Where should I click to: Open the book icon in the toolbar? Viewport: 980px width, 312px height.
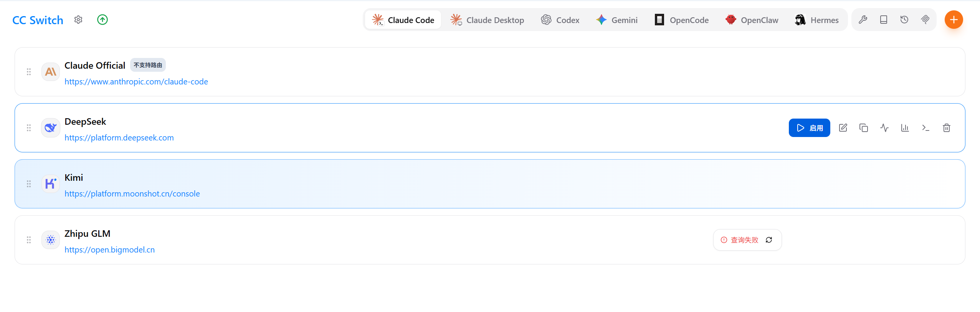[x=884, y=20]
